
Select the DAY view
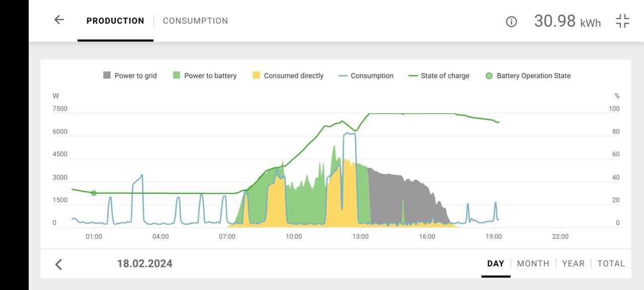[496, 263]
